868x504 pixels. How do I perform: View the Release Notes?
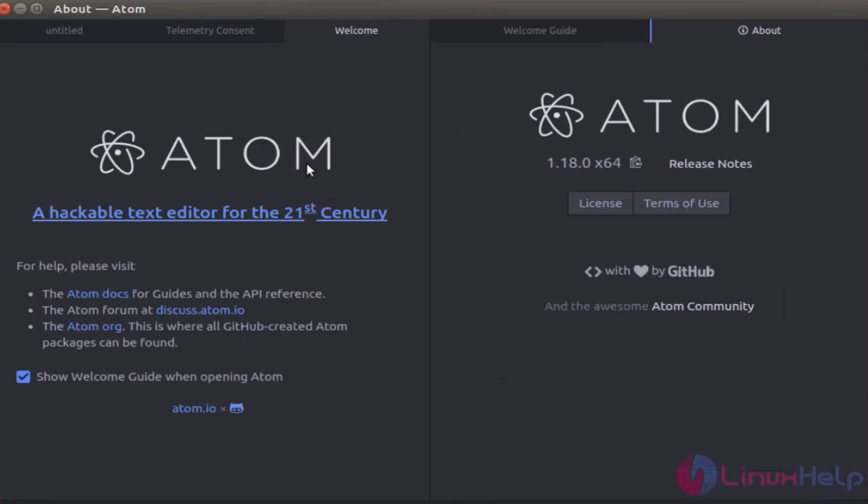[711, 164]
